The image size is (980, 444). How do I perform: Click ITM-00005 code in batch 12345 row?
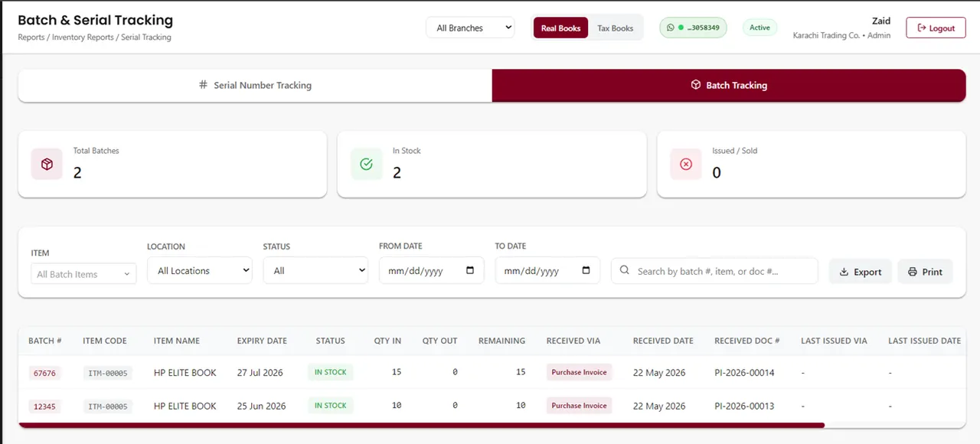click(x=108, y=406)
